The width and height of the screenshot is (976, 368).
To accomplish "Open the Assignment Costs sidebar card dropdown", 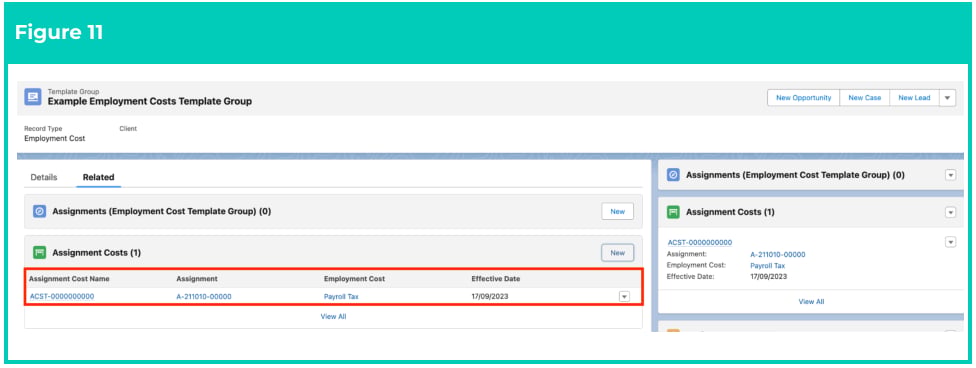I will click(x=950, y=212).
